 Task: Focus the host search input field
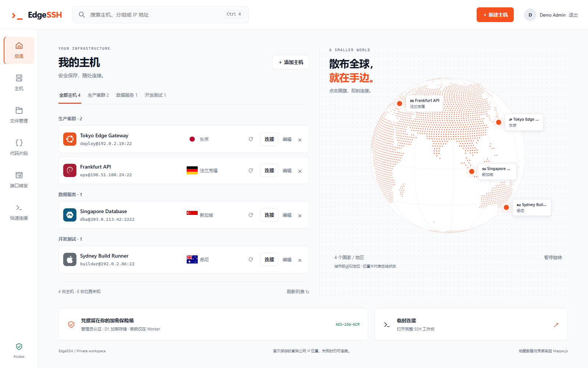161,15
